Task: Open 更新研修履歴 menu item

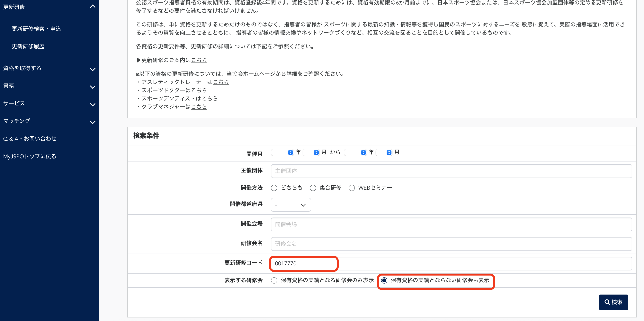Action: 28,46
